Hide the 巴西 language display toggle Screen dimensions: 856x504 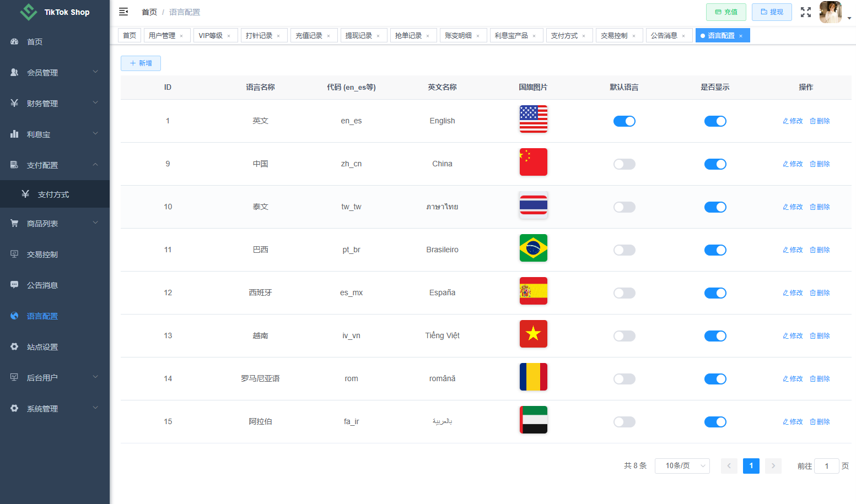pyautogui.click(x=715, y=250)
